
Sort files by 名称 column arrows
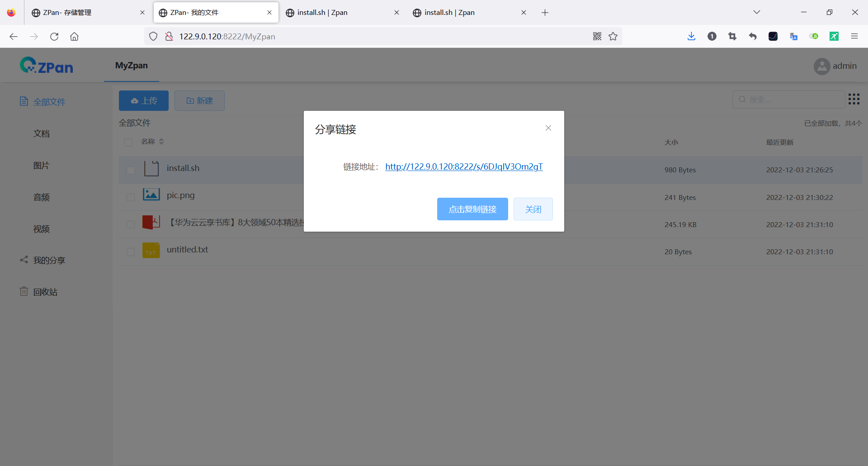(x=161, y=142)
